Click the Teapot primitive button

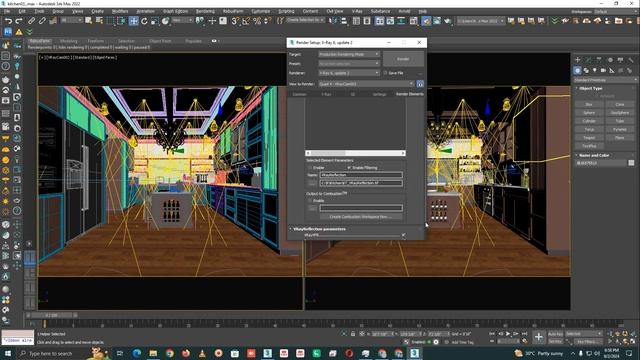point(589,138)
